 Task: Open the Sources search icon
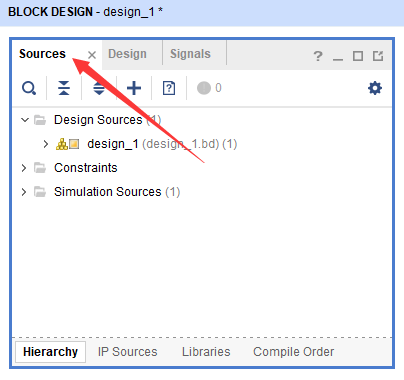pyautogui.click(x=29, y=88)
